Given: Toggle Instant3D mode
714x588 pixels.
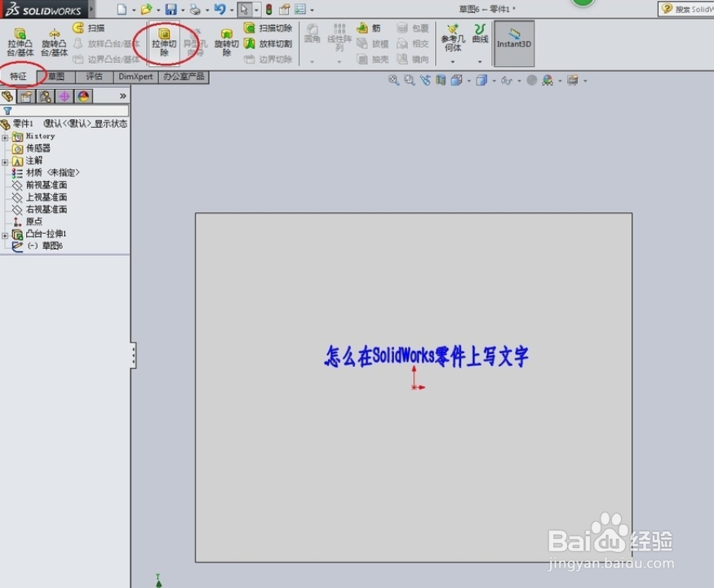Looking at the screenshot, I should pos(513,42).
